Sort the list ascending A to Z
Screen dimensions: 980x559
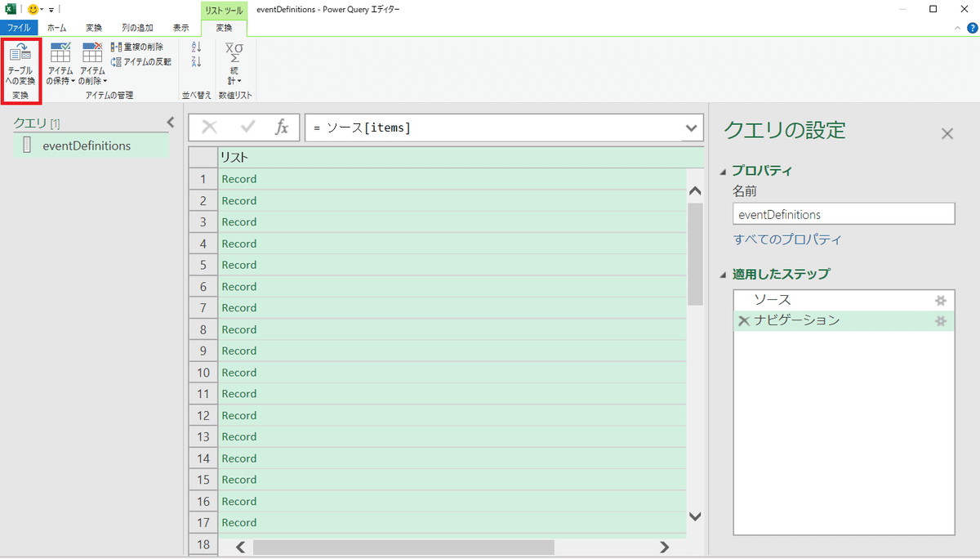click(x=196, y=47)
